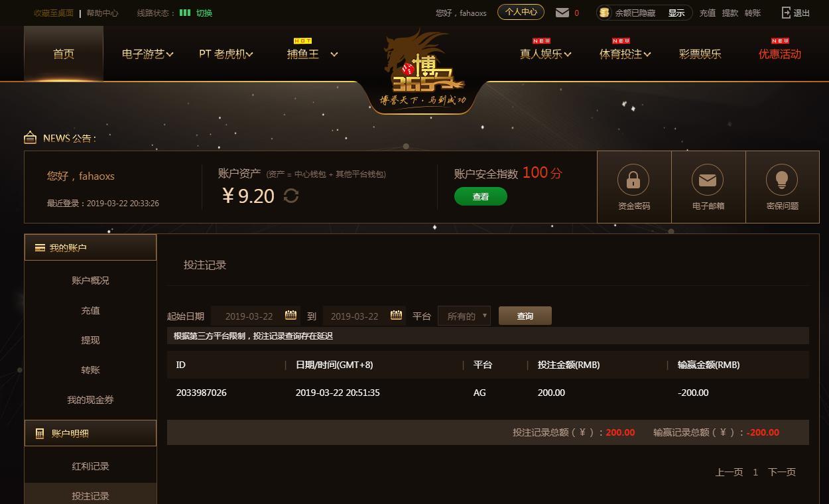This screenshot has width=829, height=504.
Task: Open the end date calendar icon
Action: point(396,315)
